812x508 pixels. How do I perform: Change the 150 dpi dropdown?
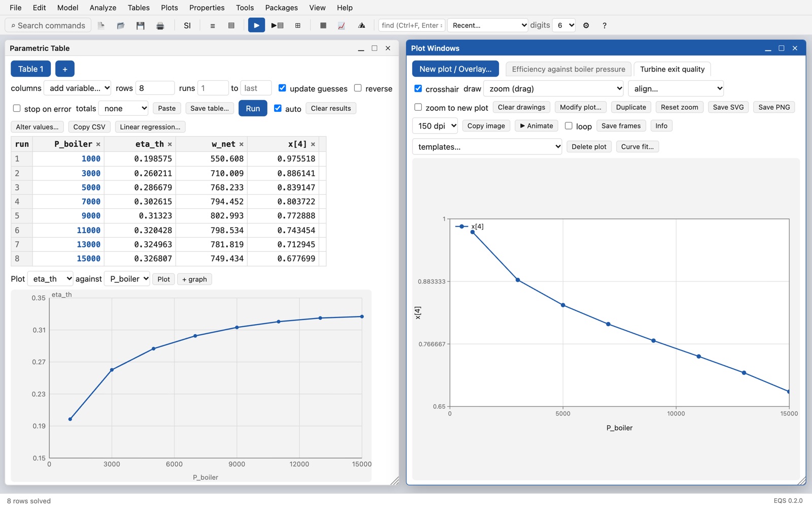[x=435, y=126]
